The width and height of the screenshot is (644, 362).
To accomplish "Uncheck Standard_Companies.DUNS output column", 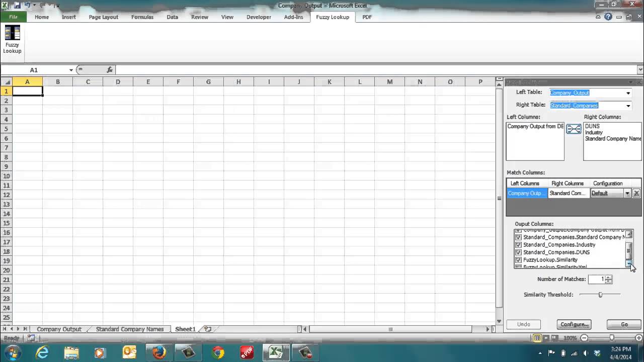I will click(x=518, y=252).
